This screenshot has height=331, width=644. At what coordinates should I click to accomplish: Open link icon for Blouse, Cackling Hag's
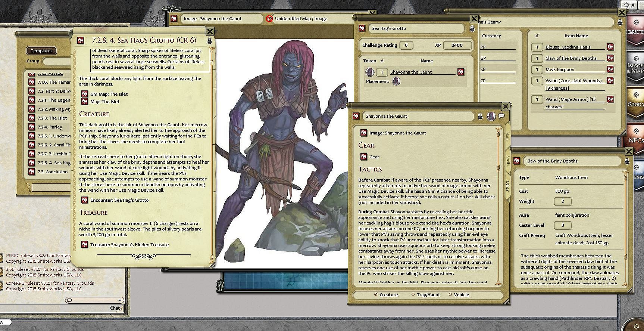(x=610, y=47)
